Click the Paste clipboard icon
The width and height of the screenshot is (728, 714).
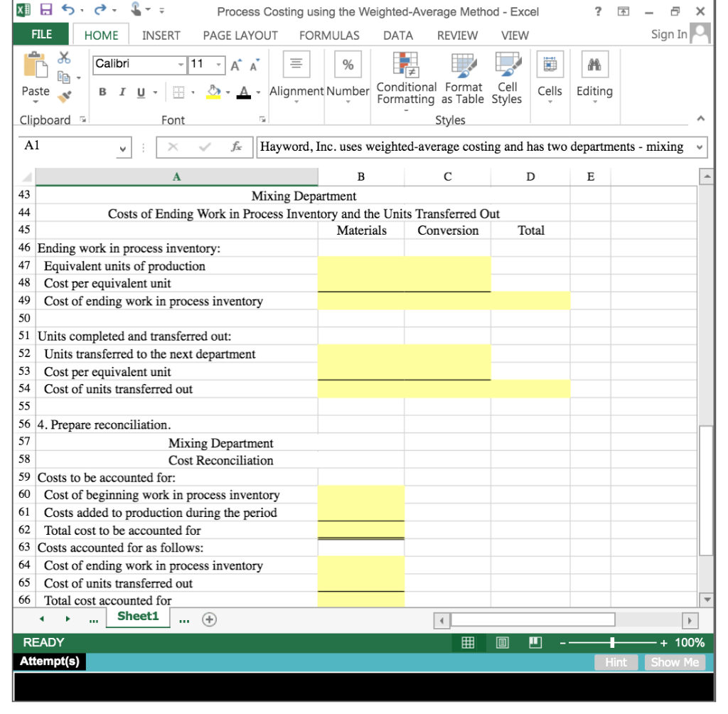tap(36, 65)
